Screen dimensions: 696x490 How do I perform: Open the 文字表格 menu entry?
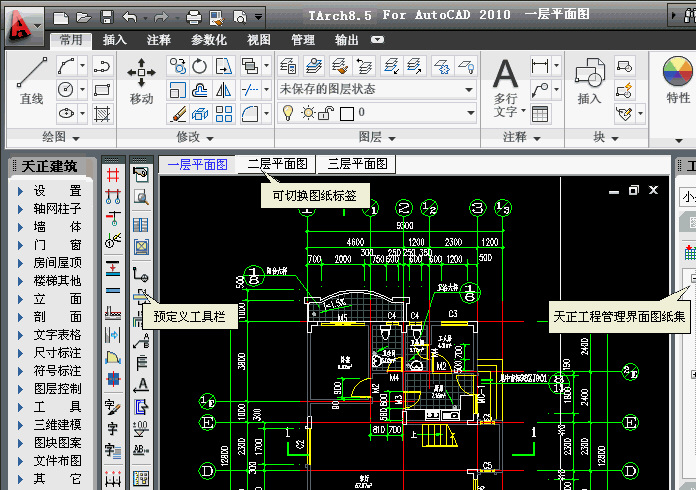[x=57, y=335]
